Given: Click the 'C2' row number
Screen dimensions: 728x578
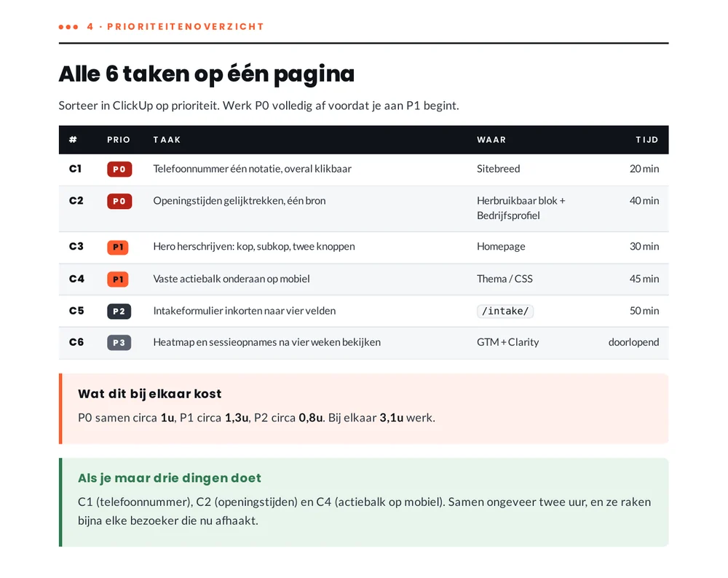Looking at the screenshot, I should tap(76, 201).
